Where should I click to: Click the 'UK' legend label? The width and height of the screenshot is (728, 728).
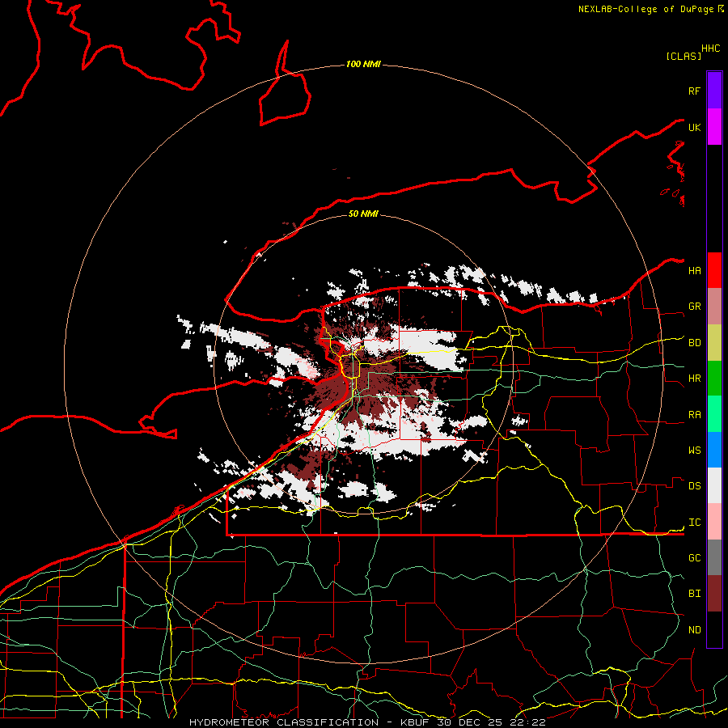[695, 127]
